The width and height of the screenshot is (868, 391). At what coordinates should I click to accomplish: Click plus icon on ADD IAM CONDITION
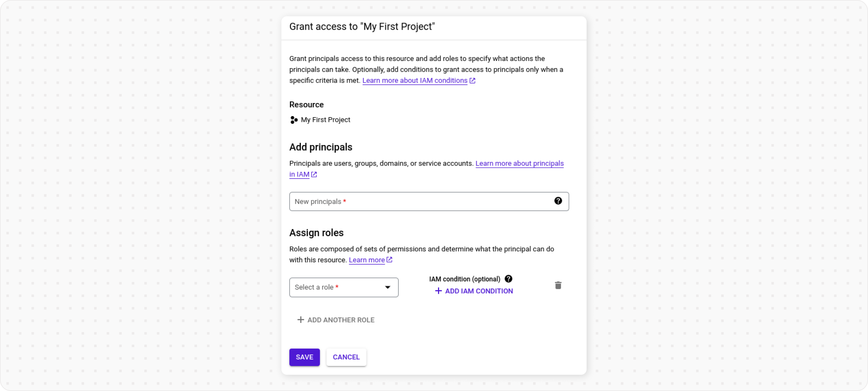tap(438, 291)
